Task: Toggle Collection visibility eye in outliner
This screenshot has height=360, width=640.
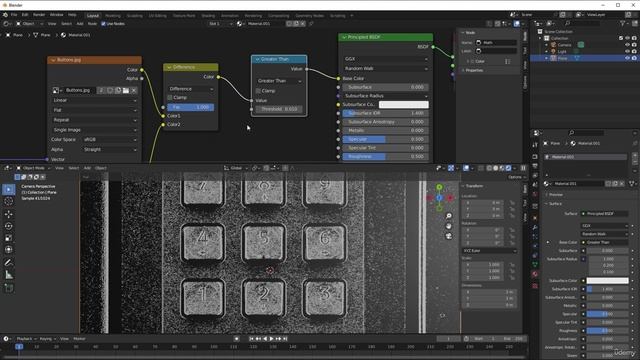Action: point(627,38)
